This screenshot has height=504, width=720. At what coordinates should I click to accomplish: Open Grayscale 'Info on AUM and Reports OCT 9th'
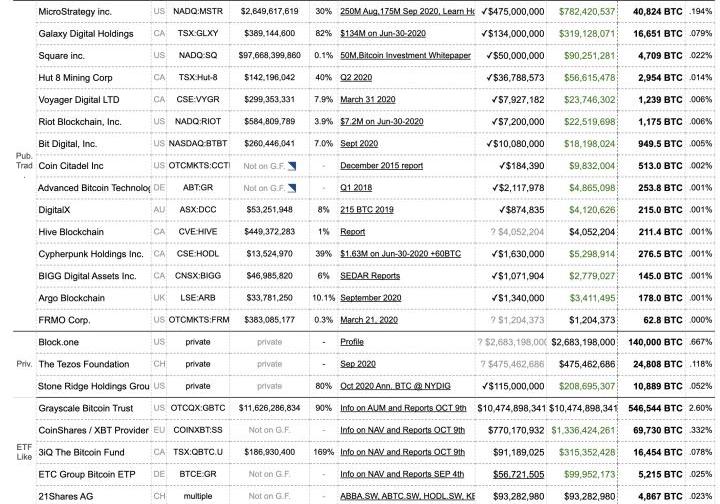pyautogui.click(x=403, y=408)
